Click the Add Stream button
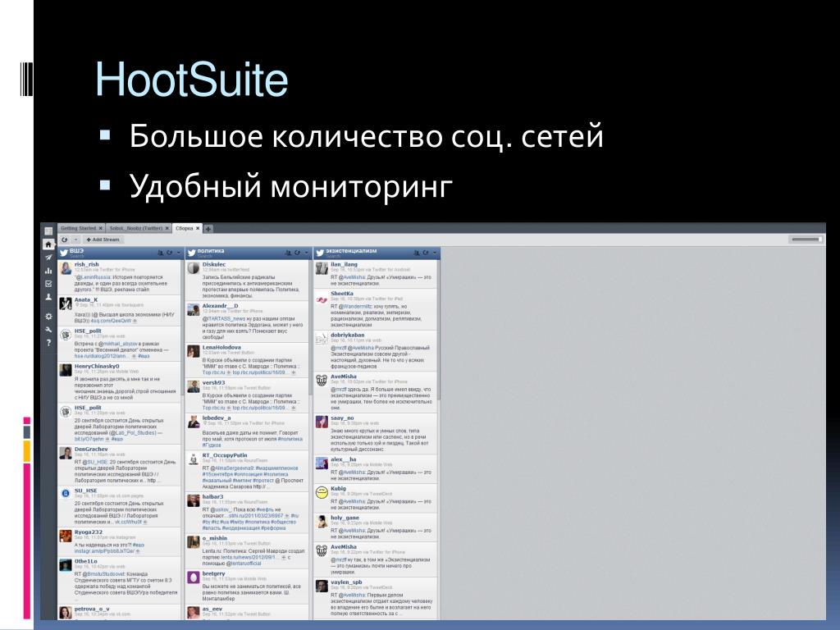The width and height of the screenshot is (840, 630). click(103, 240)
